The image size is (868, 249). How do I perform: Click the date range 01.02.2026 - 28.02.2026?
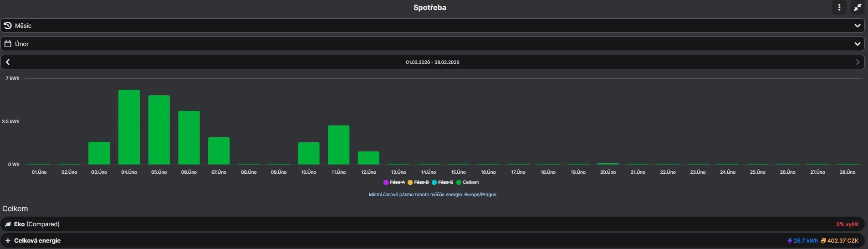pyautogui.click(x=432, y=62)
